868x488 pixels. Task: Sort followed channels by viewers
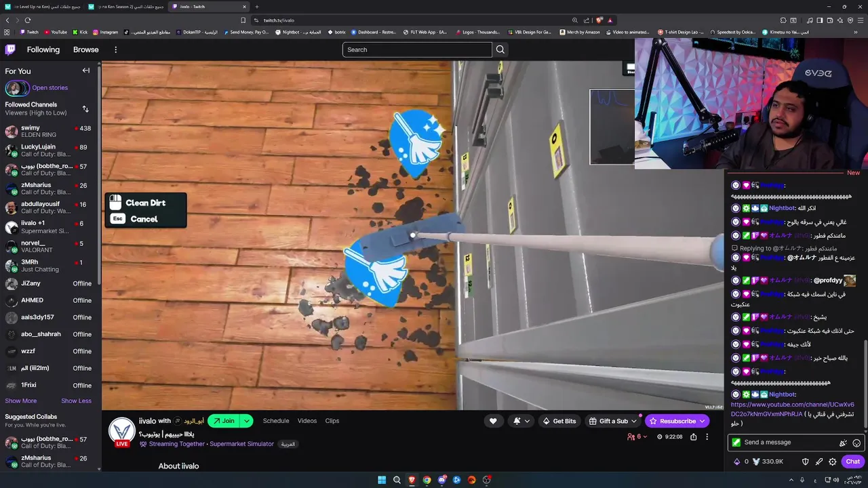click(x=85, y=108)
